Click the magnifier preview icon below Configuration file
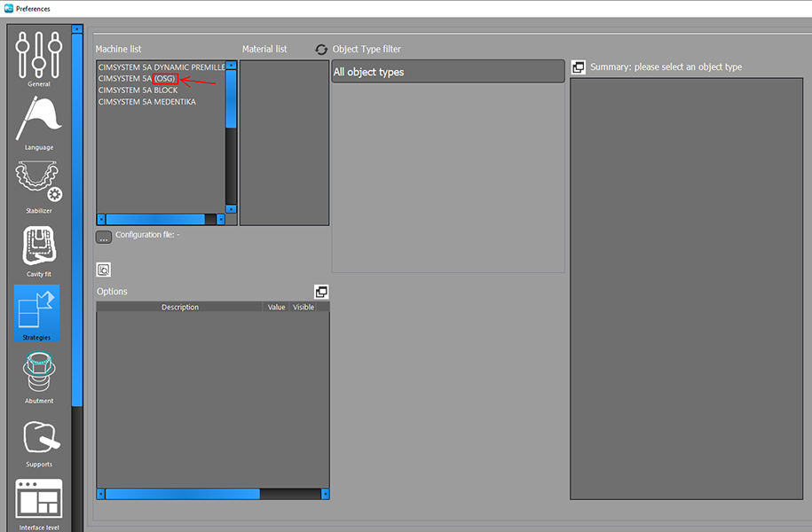Image resolution: width=812 pixels, height=532 pixels. [x=104, y=270]
